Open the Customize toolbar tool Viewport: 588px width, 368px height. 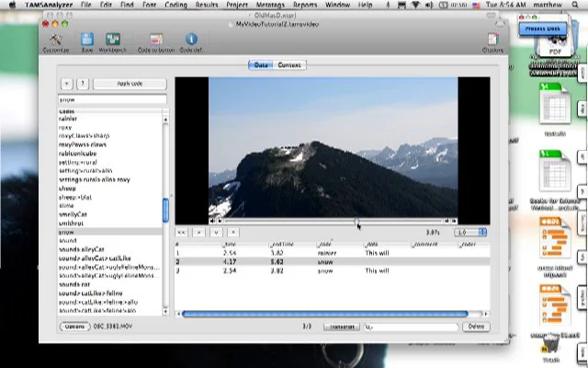pos(55,43)
